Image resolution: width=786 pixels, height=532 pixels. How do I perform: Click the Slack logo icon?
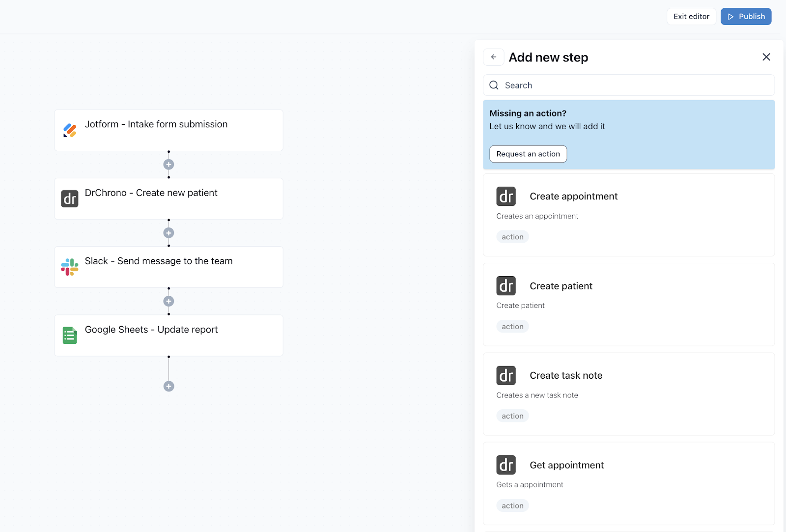70,267
